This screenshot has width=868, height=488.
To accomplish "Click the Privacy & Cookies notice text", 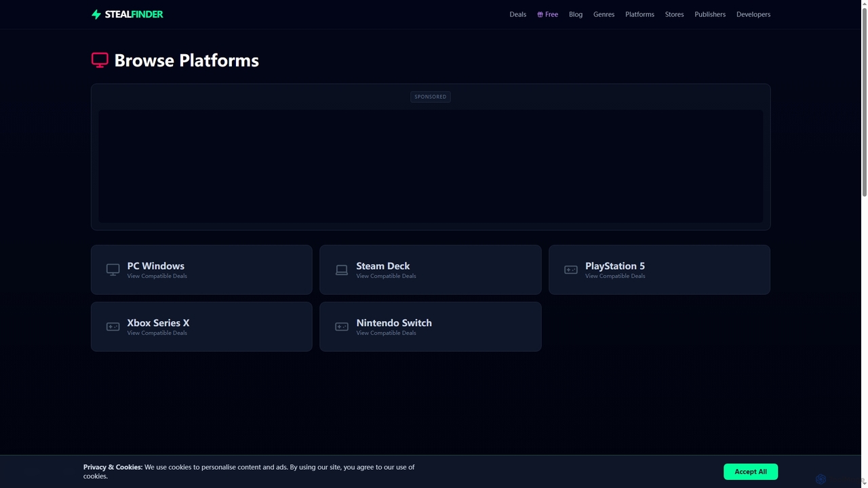I will pos(249,471).
